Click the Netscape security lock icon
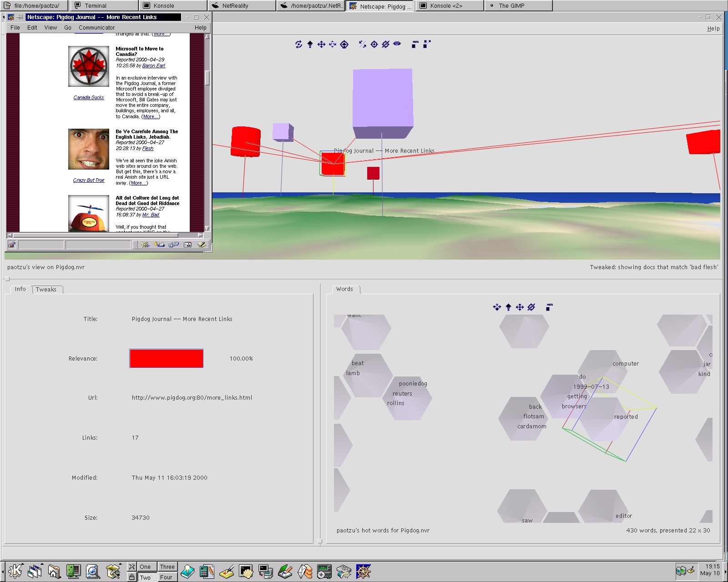728x582 pixels. click(12, 245)
